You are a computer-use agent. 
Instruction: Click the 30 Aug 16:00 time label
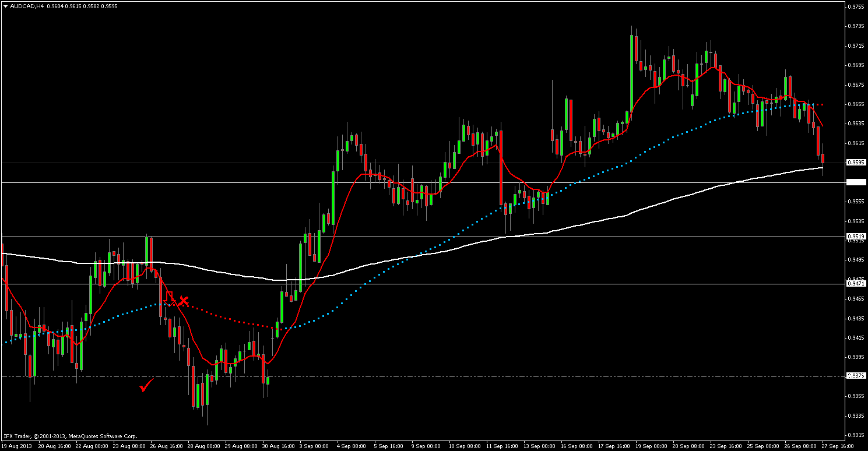(x=278, y=446)
